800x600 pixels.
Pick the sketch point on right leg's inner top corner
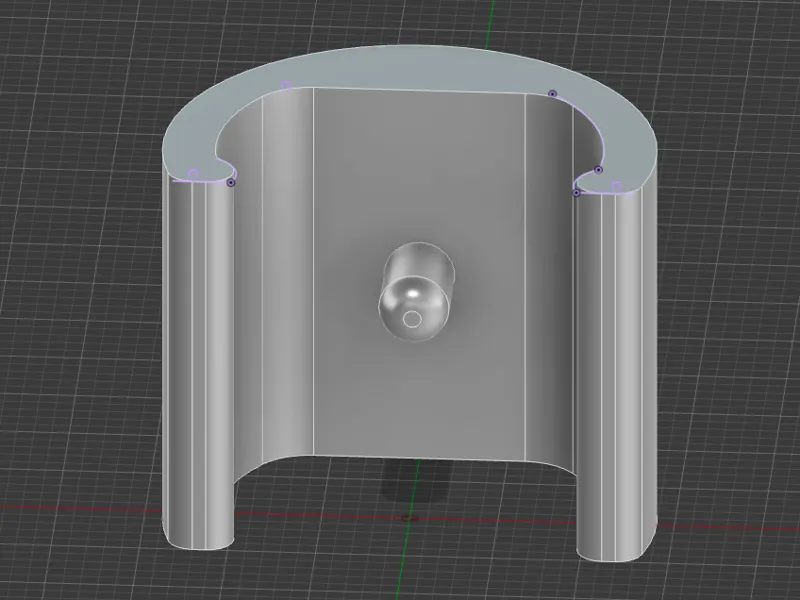pyautogui.click(x=577, y=193)
